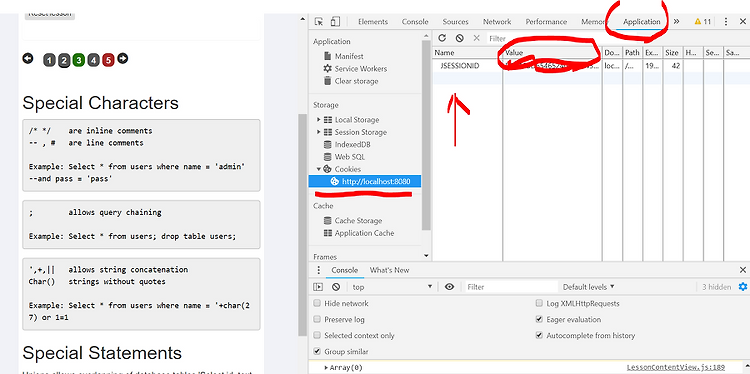
Task: Click the page scroll up arrow
Action: [x=302, y=20]
